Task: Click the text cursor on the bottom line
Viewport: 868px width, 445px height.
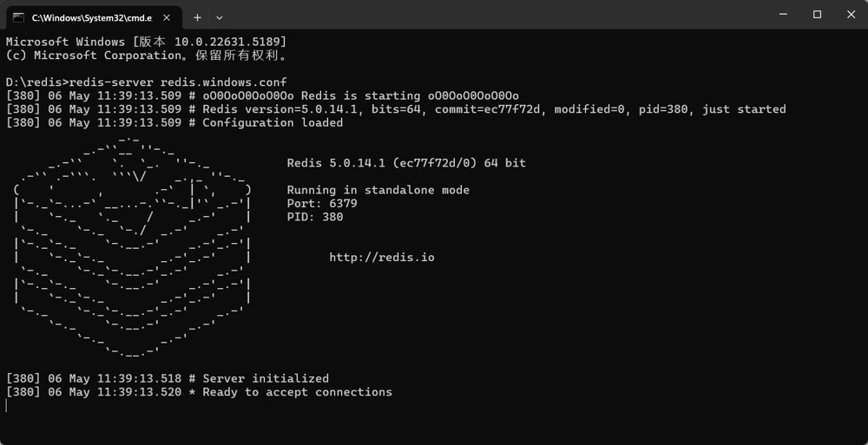Action: (7, 406)
